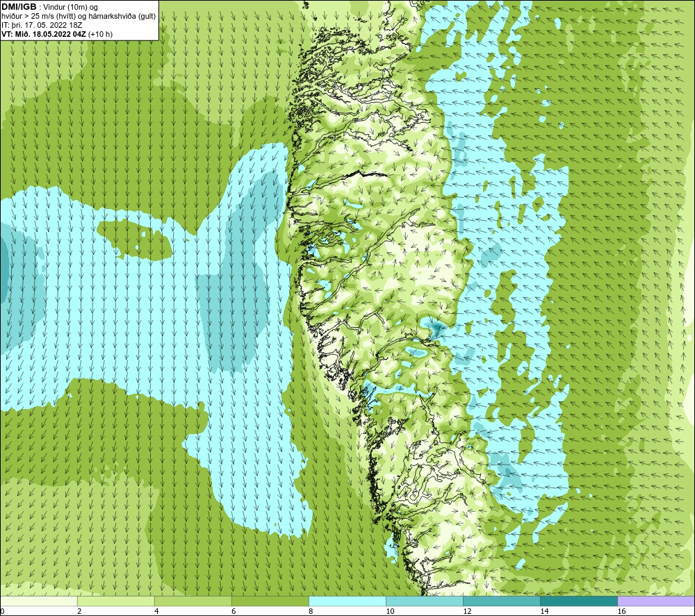Viewport: 695px width, 616px height.
Task: Click the scale label '10'
Action: [390, 612]
